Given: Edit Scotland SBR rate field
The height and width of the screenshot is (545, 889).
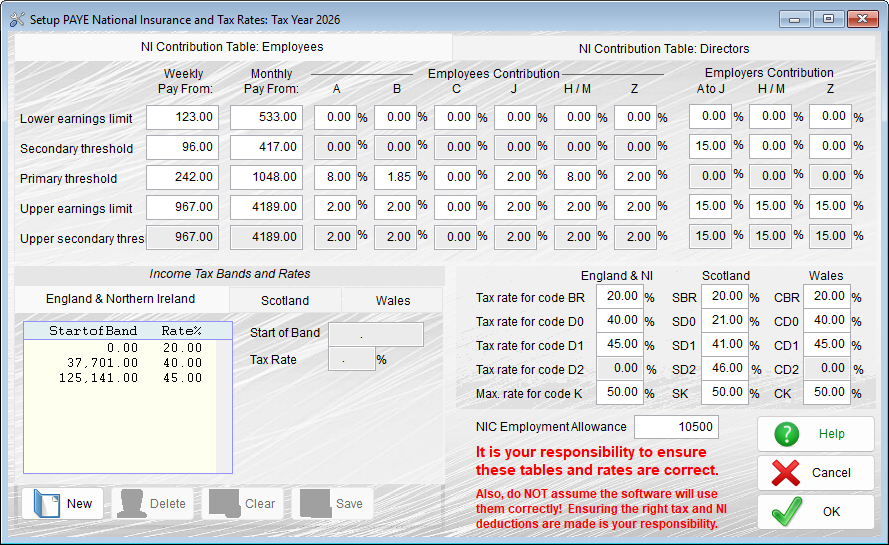Looking at the screenshot, I should pyautogui.click(x=725, y=297).
